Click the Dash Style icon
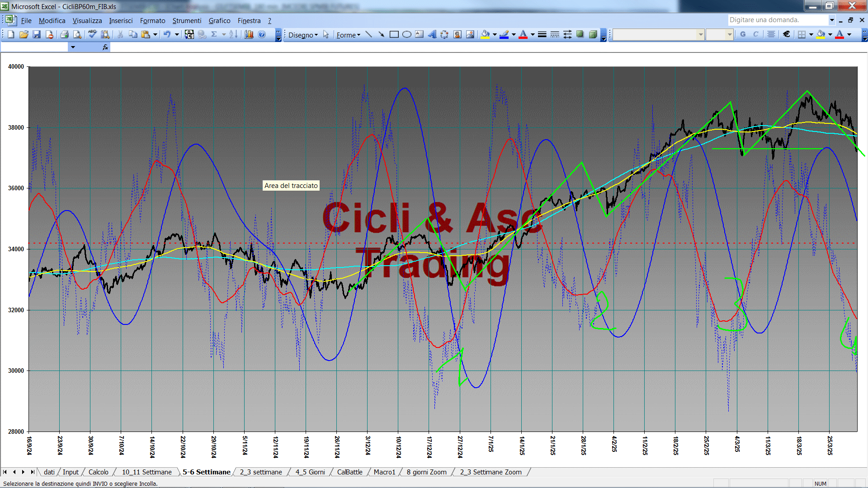 click(555, 34)
